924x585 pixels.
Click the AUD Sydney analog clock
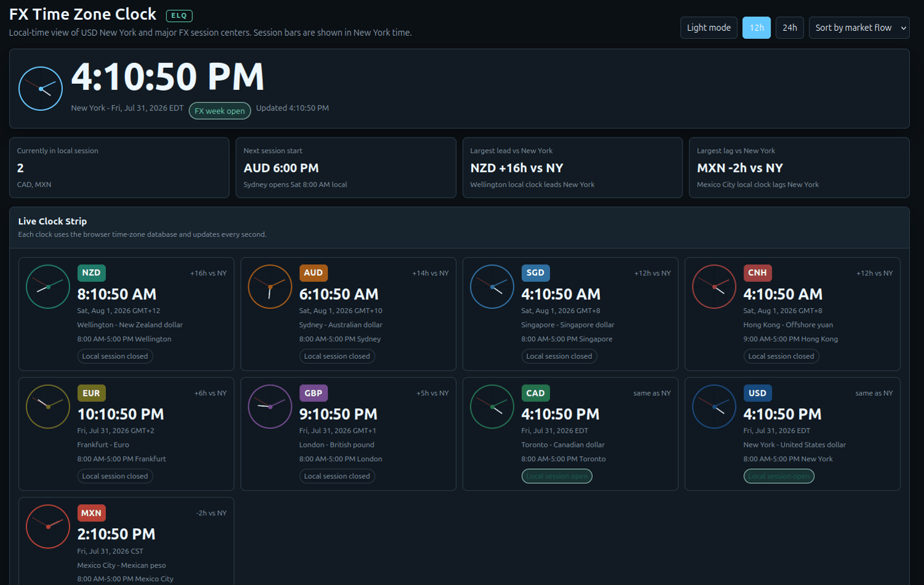coord(270,287)
